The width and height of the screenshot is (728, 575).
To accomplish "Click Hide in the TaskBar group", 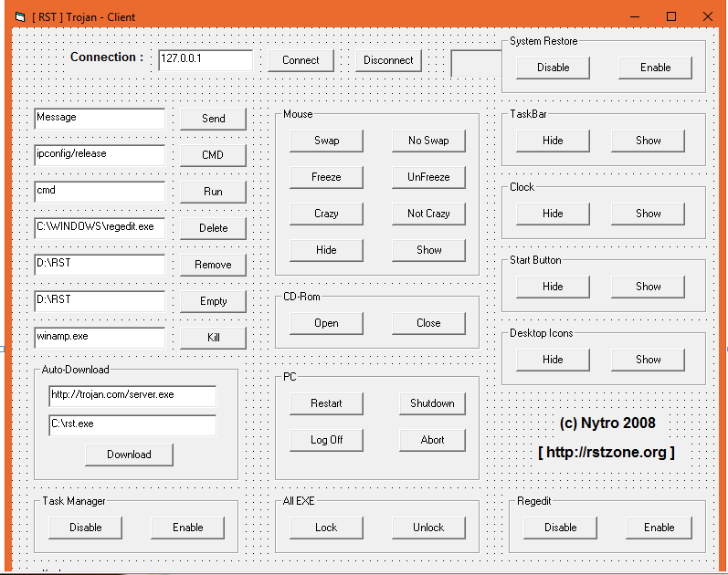I will tap(553, 141).
